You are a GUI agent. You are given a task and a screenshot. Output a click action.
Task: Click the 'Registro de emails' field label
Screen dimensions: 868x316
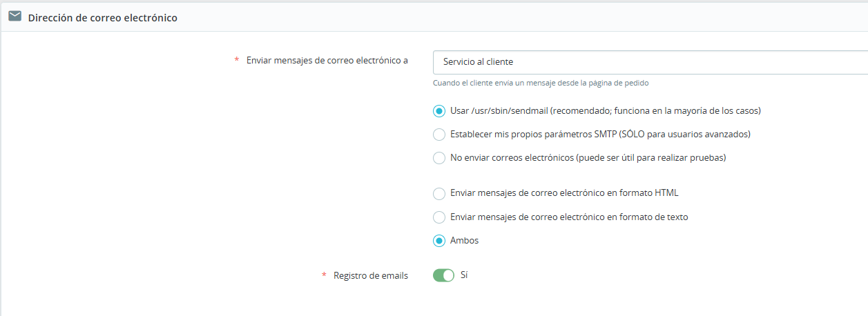tap(370, 275)
